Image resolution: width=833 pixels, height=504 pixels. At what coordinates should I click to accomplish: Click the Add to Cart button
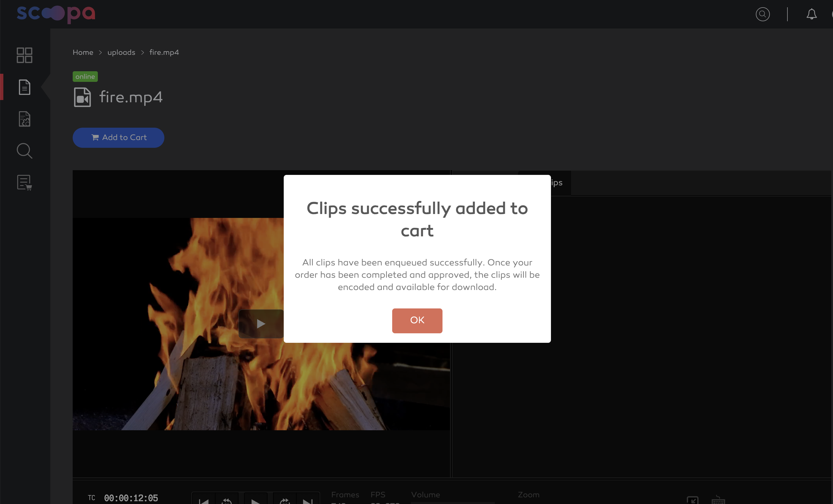click(x=118, y=137)
